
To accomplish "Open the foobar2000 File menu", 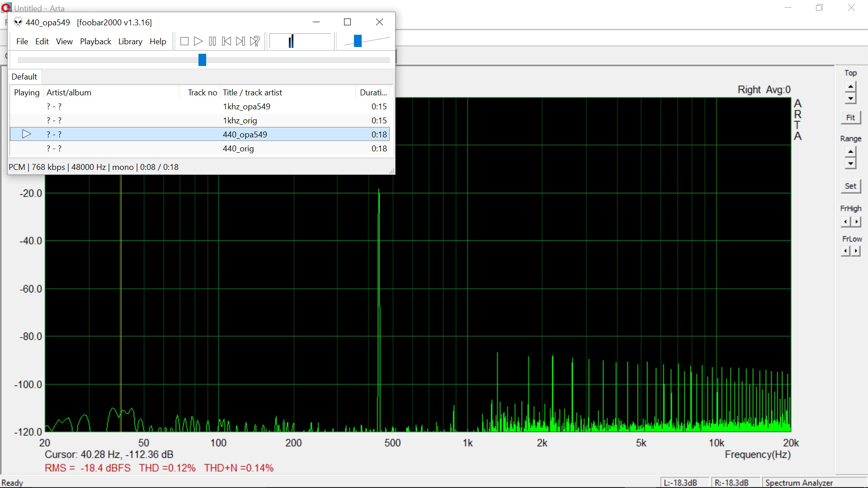I will point(22,42).
